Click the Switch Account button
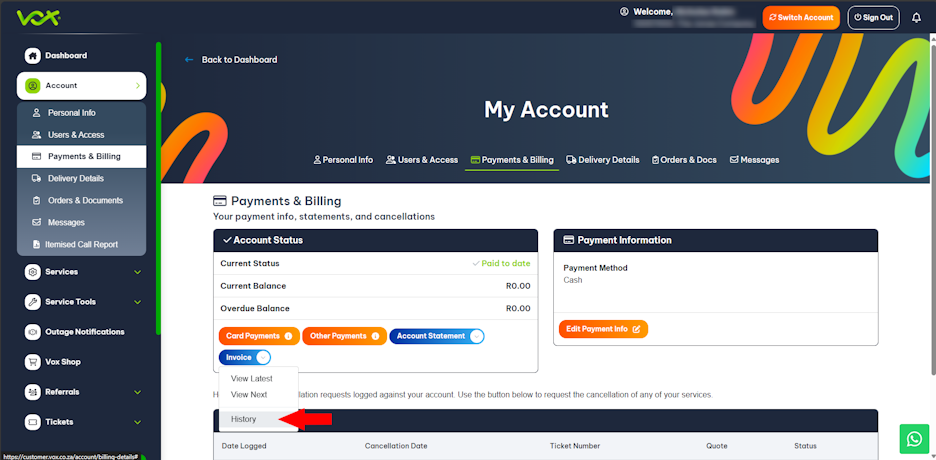This screenshot has height=460, width=936. click(800, 17)
